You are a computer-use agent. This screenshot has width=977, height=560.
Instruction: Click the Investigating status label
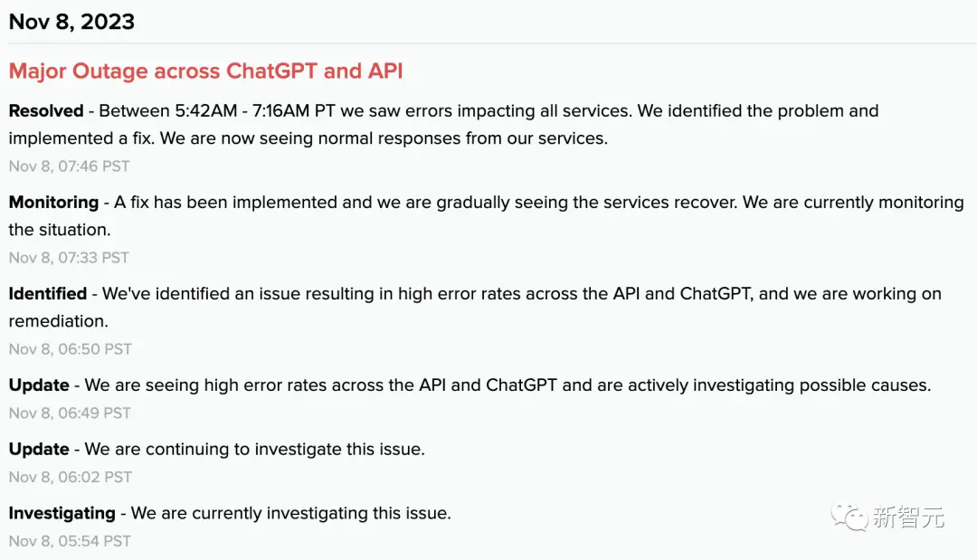click(x=62, y=513)
